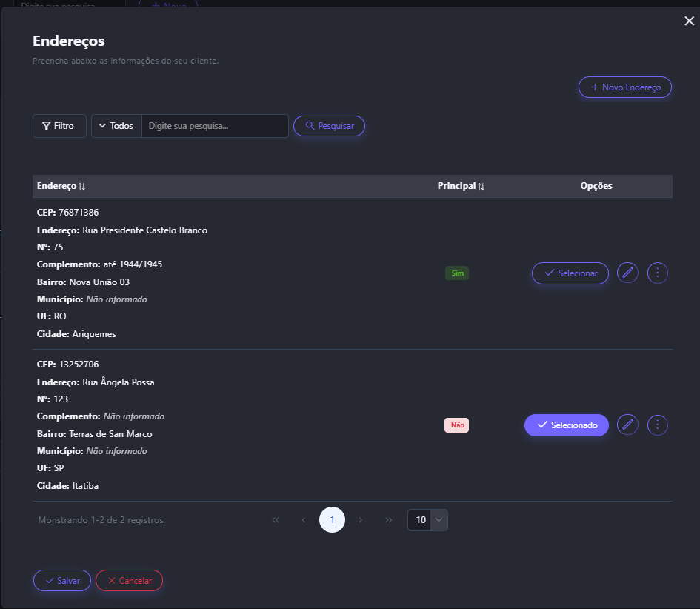This screenshot has height=609, width=700.
Task: Save the addresses with Salvar
Action: [x=61, y=581]
